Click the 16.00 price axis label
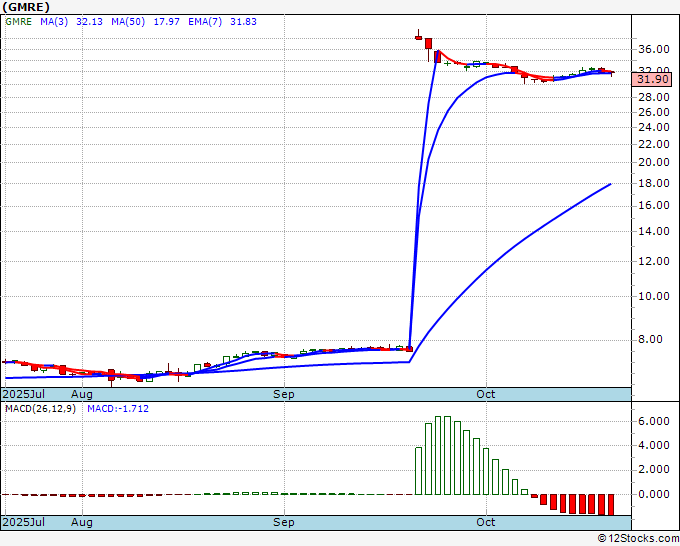 [654, 205]
